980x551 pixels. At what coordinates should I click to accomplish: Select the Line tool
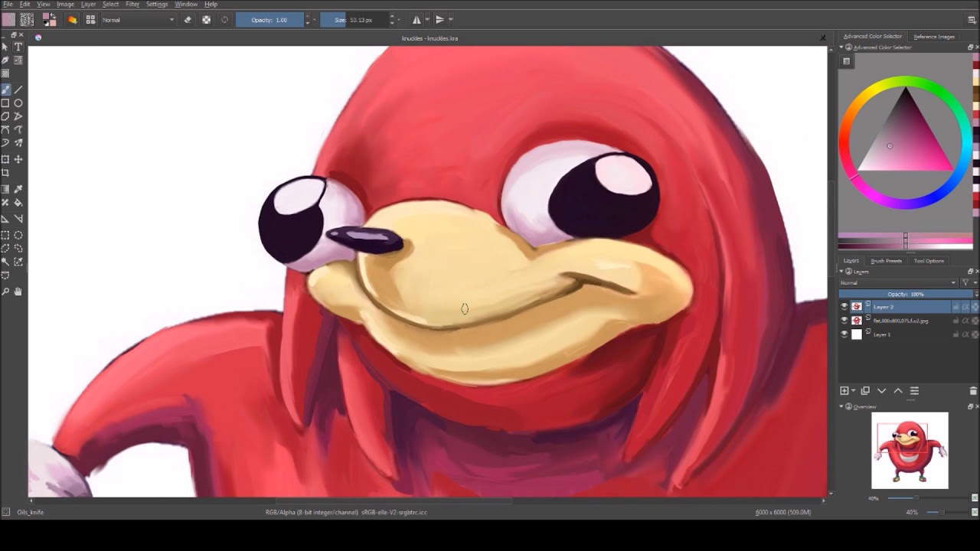pos(18,90)
